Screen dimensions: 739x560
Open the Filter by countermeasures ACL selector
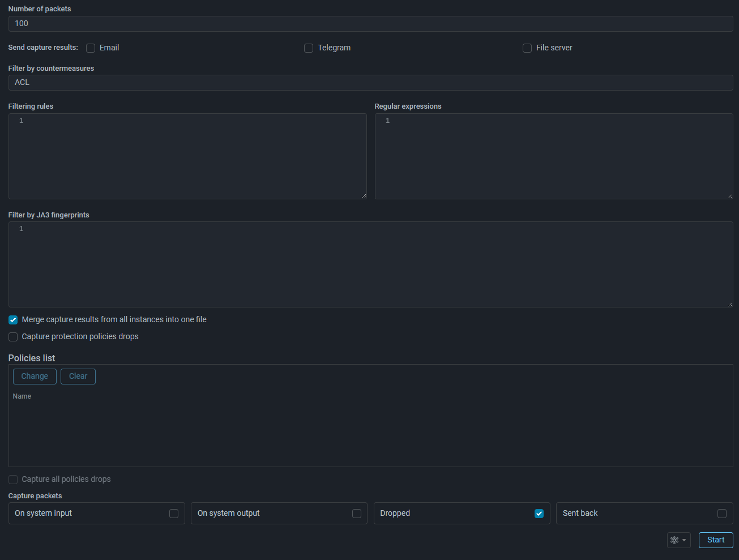[370, 83]
